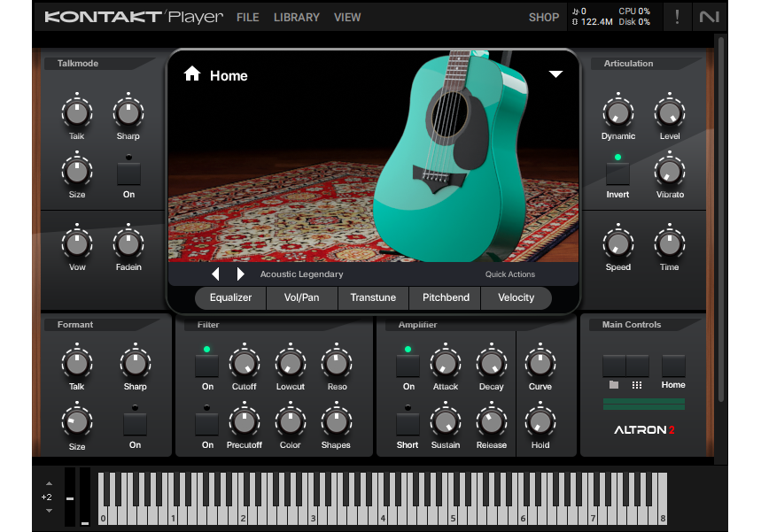Screen dimensions: 761x532
Task: Toggle the Amplifier Short switch
Action: [408, 424]
